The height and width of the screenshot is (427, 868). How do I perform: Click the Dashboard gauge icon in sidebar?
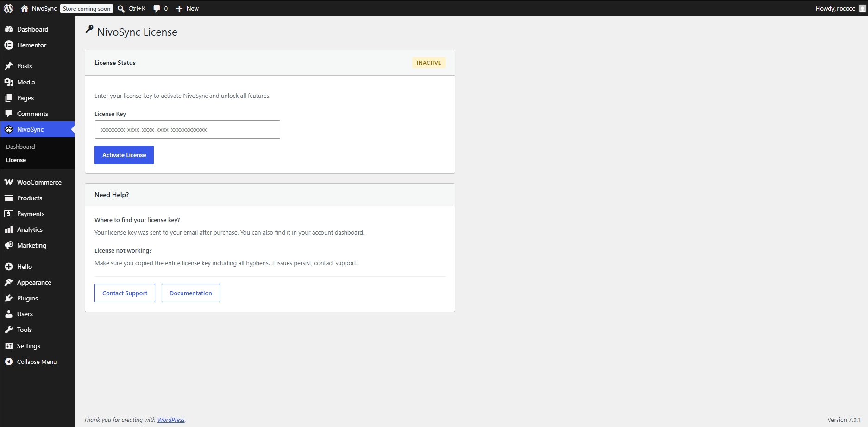coord(9,29)
